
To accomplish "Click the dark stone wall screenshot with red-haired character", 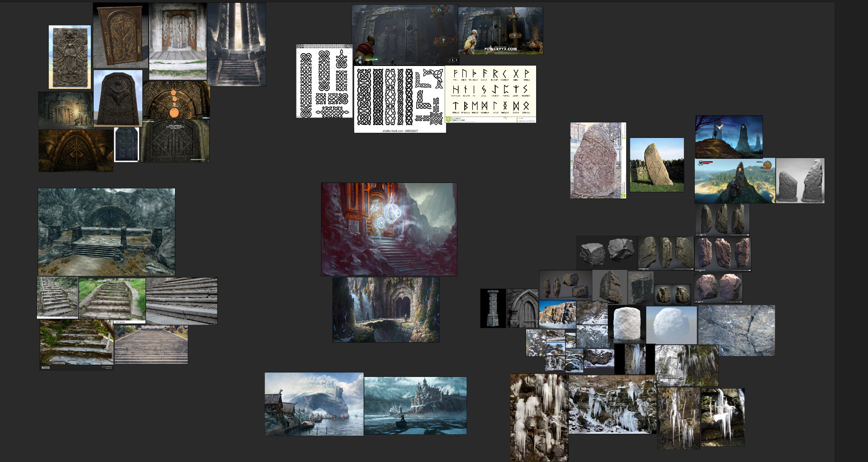I will 405,35.
